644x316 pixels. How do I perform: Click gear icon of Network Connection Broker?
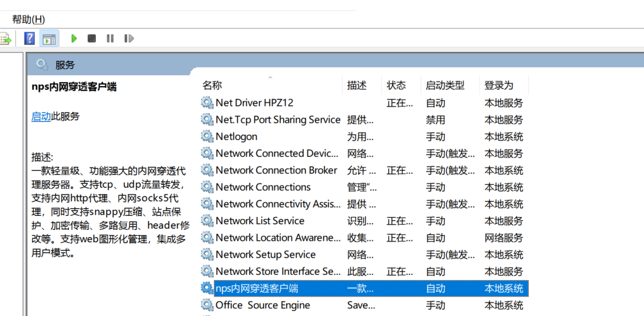(x=207, y=170)
